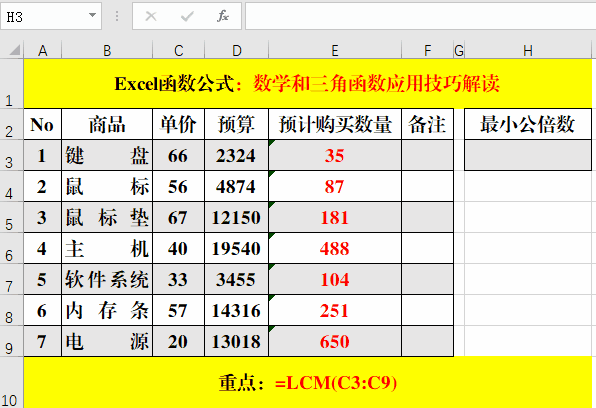Image resolution: width=596 pixels, height=408 pixels.
Task: Click the yellow title cell about Excel函数公式
Action: tap(308, 84)
